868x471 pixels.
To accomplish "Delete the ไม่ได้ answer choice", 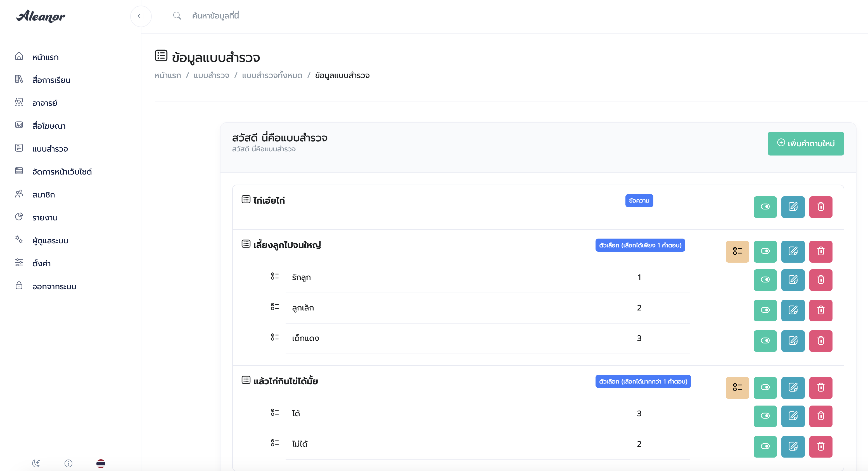I will [820, 446].
